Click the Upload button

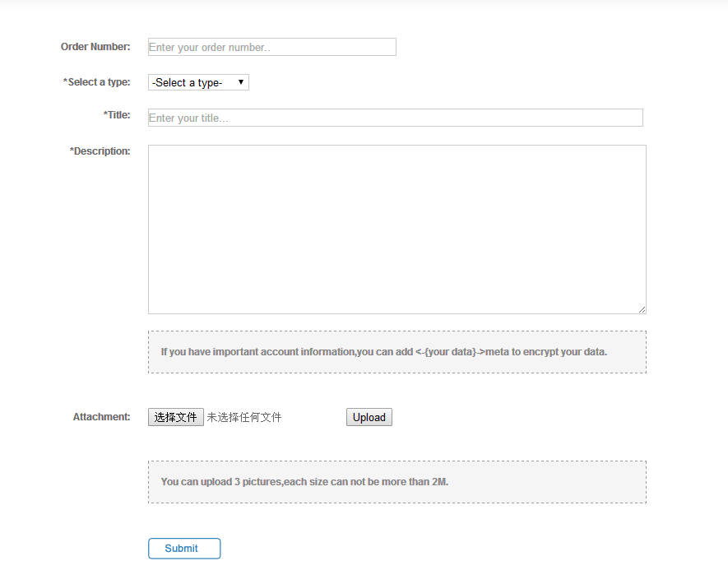(369, 417)
